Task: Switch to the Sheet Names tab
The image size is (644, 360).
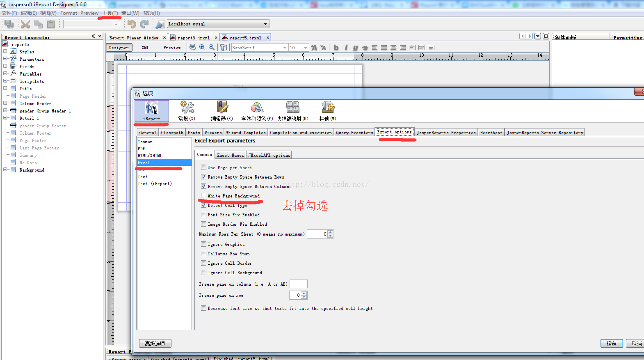Action: [230, 155]
